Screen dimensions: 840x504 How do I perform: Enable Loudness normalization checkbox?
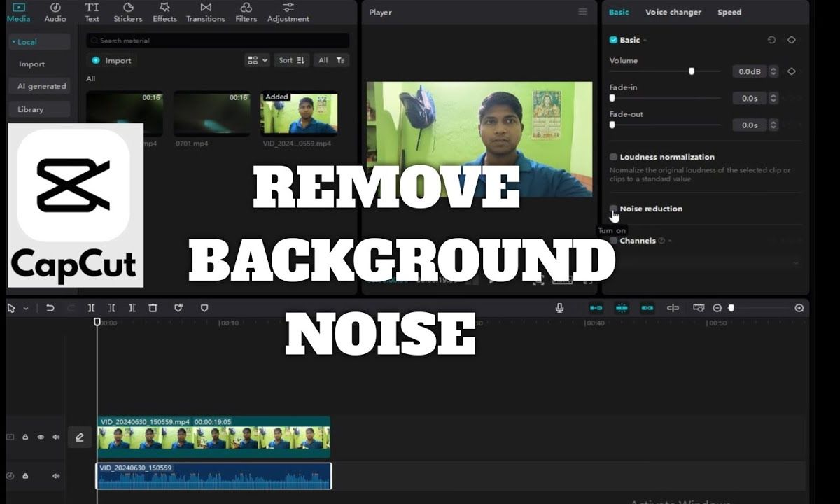pyautogui.click(x=613, y=157)
